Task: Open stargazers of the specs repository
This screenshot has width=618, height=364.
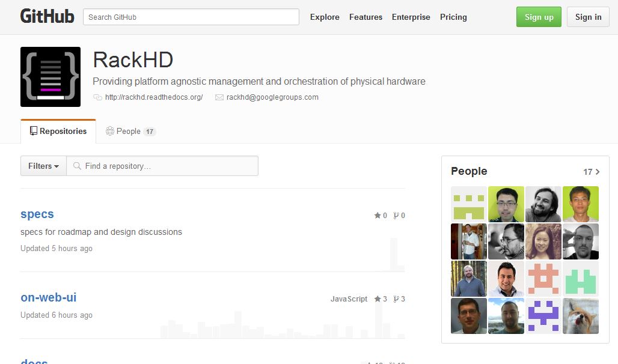Action: (381, 216)
